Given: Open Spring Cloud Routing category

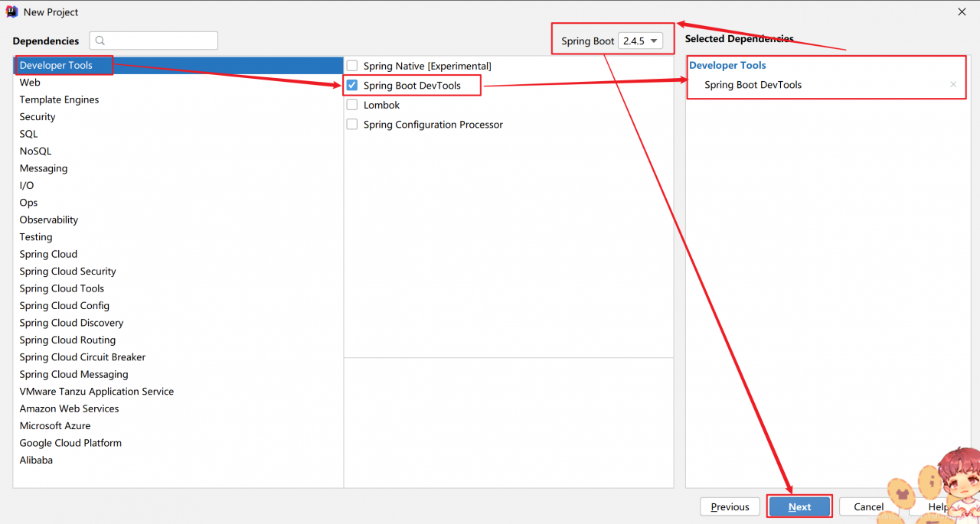Looking at the screenshot, I should [x=178, y=340].
